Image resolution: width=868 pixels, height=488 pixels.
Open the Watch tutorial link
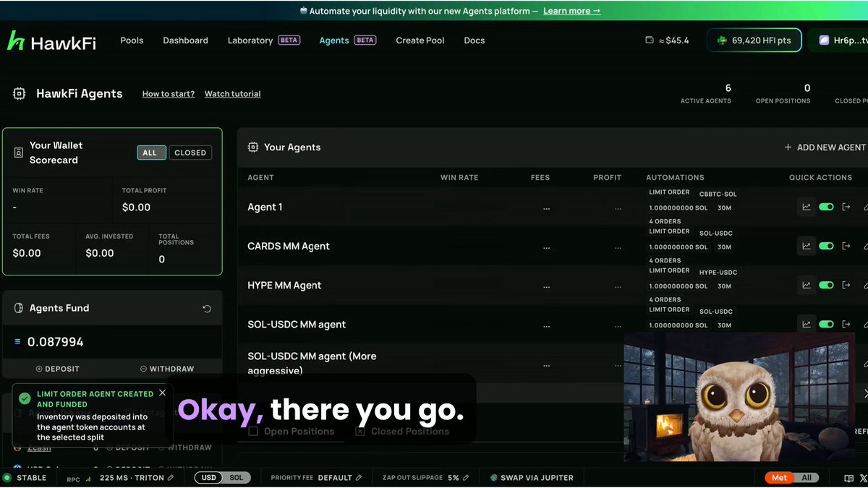(233, 94)
